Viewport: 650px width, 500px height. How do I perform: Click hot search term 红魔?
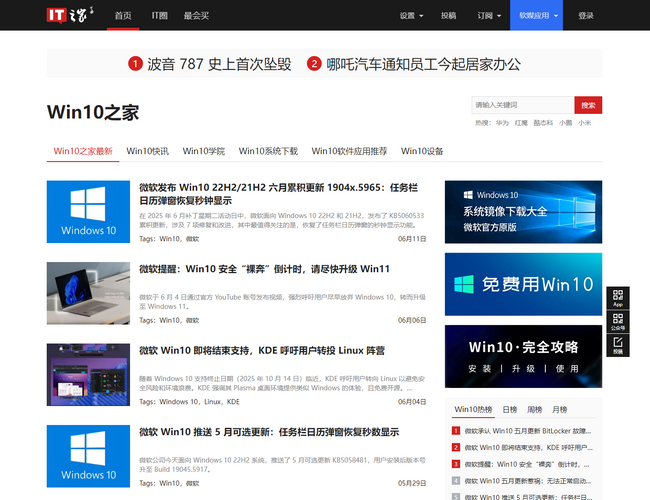coord(521,123)
